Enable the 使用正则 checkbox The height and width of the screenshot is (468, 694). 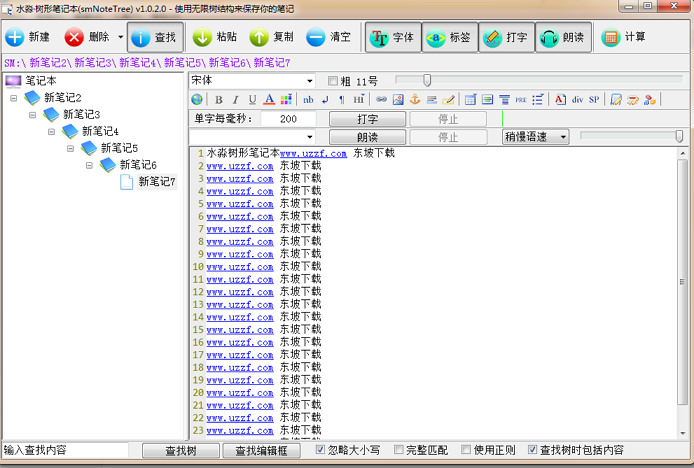(466, 450)
